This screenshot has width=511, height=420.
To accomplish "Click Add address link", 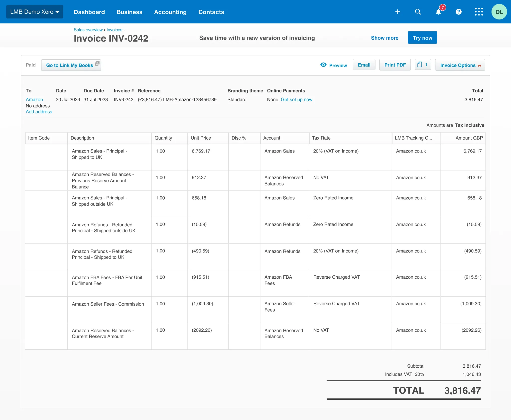I will tap(39, 112).
